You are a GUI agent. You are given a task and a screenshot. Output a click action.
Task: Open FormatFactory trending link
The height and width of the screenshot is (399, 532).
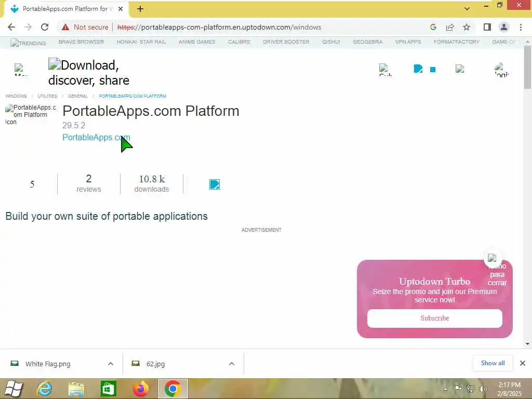[x=456, y=42]
